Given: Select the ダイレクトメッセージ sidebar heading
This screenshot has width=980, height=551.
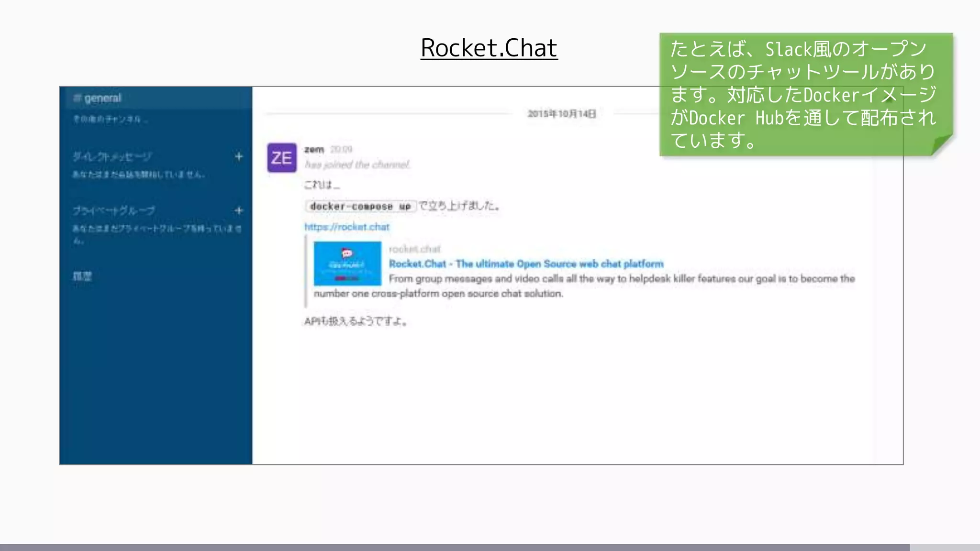Looking at the screenshot, I should [112, 157].
